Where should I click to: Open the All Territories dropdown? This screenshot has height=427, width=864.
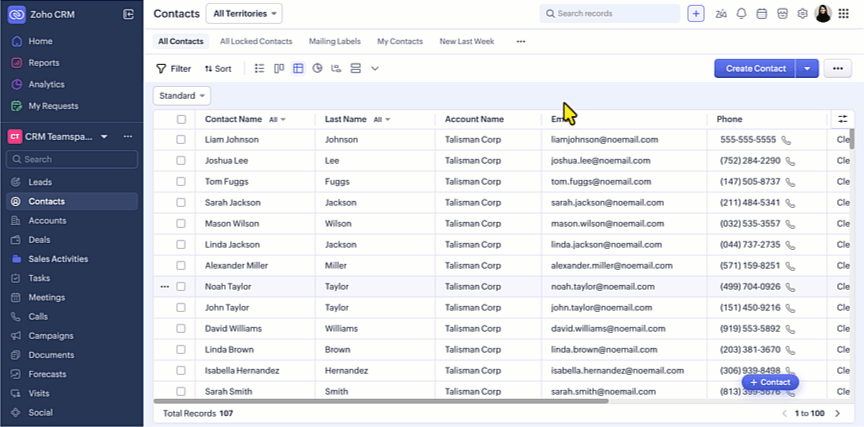(244, 14)
